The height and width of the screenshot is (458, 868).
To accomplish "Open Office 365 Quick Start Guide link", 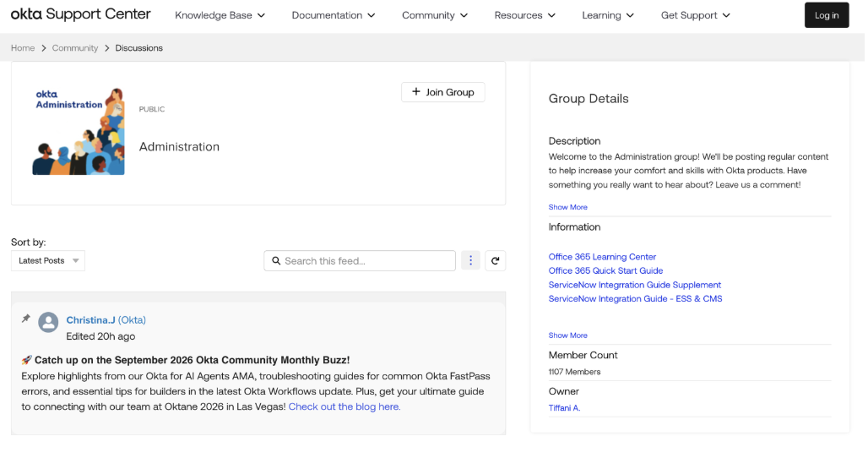I will click(x=605, y=270).
